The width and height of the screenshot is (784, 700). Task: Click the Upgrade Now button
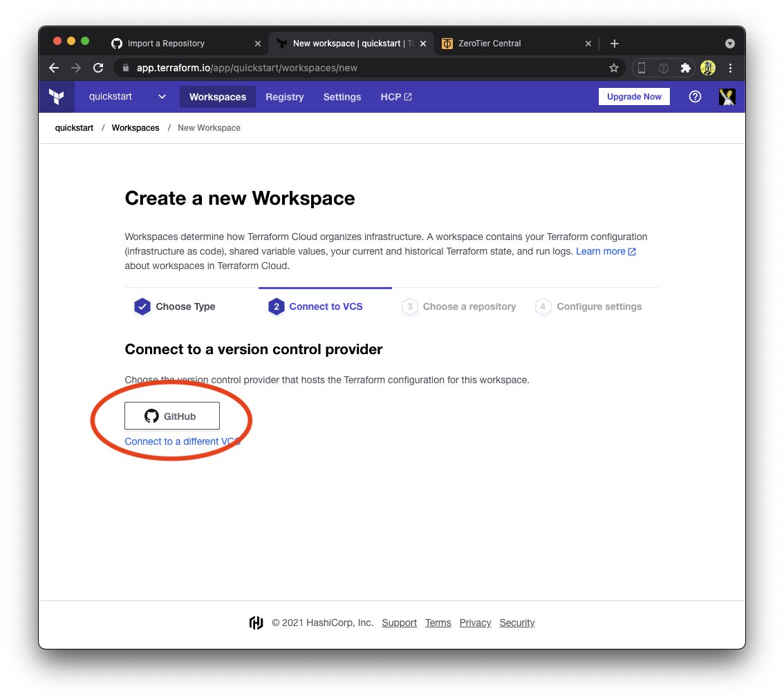point(634,97)
